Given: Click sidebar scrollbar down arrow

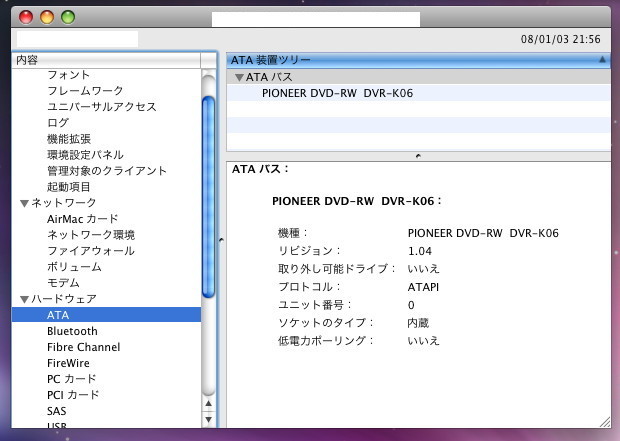Looking at the screenshot, I should 208,419.
